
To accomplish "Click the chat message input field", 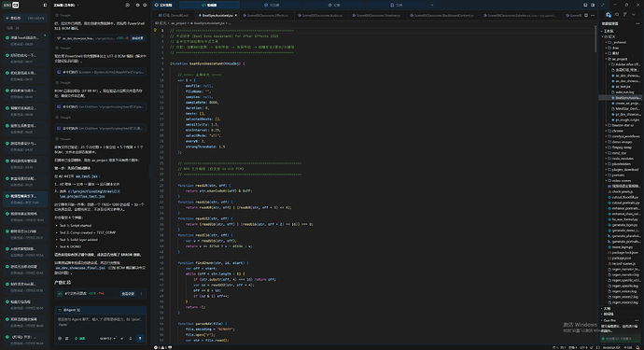I will click(x=101, y=323).
